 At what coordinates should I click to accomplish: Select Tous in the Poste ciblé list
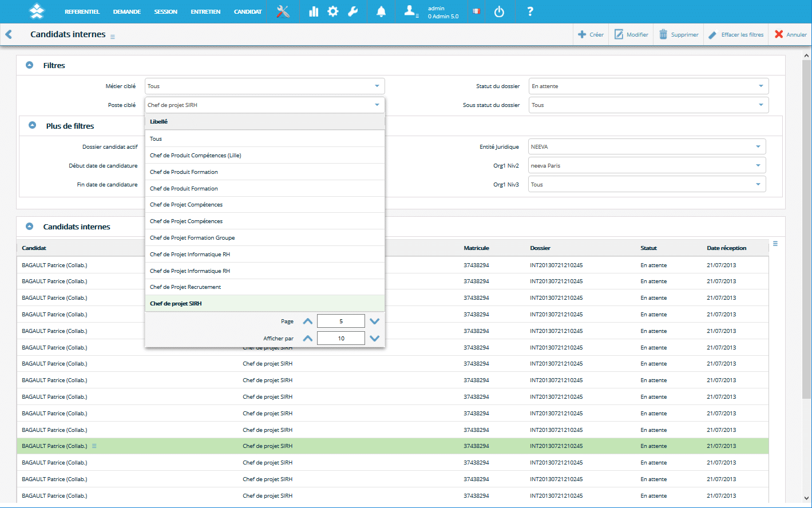[x=265, y=138]
